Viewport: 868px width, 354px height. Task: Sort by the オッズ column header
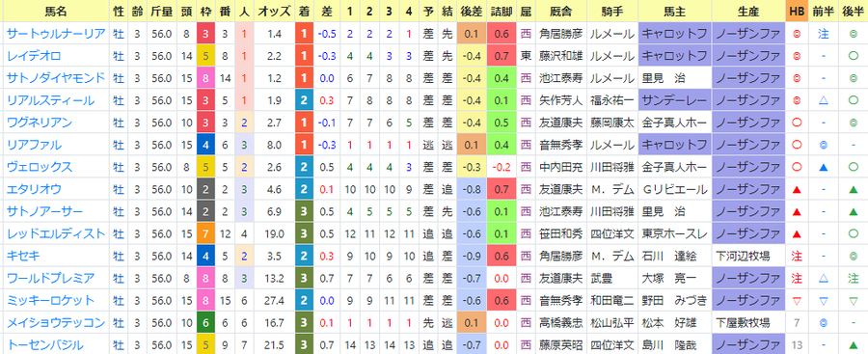(x=274, y=11)
